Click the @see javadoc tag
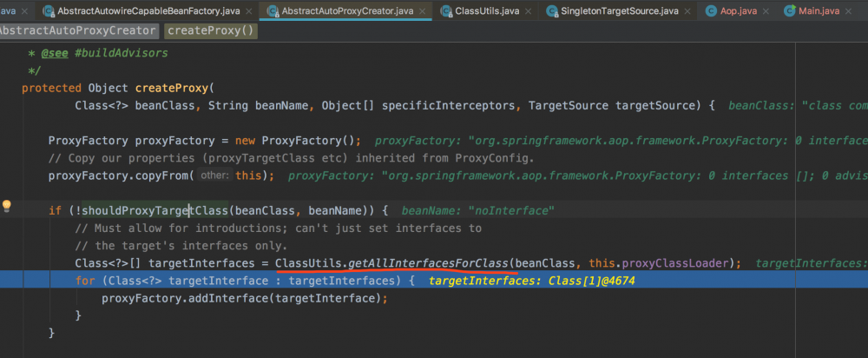The width and height of the screenshot is (868, 358). [54, 53]
